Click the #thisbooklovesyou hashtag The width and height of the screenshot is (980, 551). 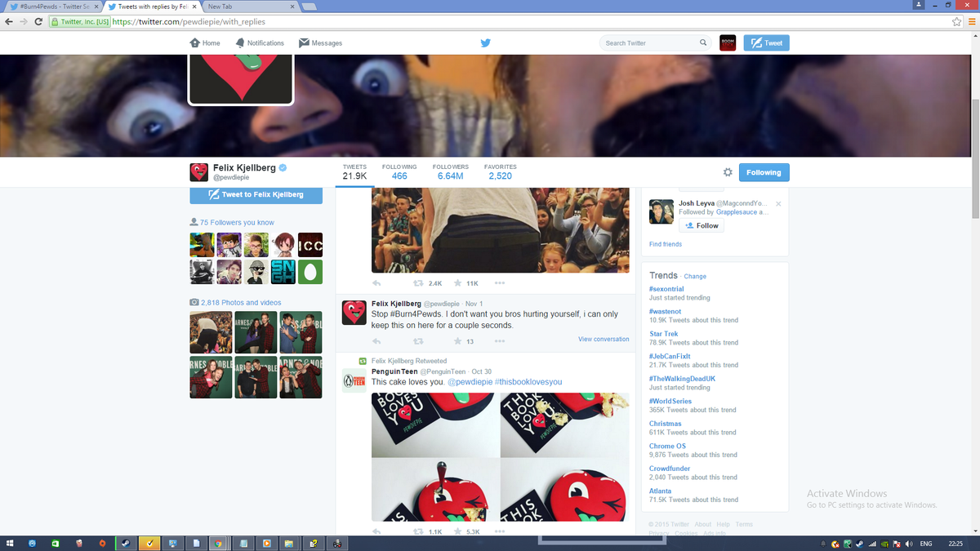coord(528,382)
